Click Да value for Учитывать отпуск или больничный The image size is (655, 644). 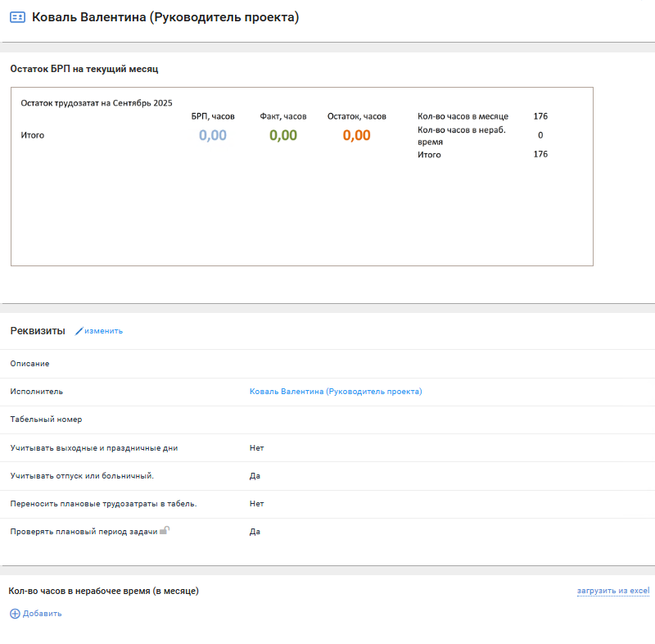(x=255, y=475)
